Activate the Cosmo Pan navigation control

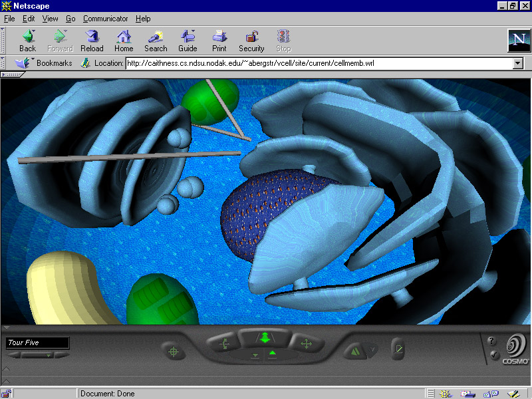[x=306, y=344]
